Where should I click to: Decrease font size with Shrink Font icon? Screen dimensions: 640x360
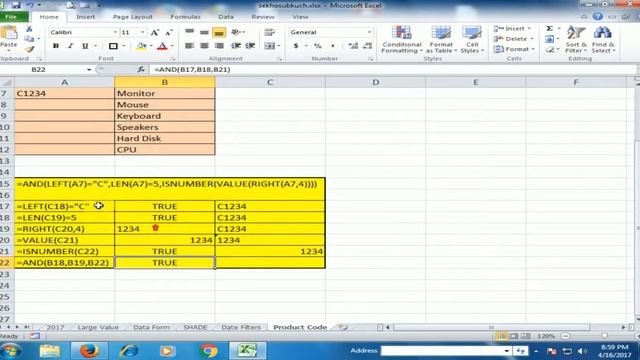pos(169,33)
